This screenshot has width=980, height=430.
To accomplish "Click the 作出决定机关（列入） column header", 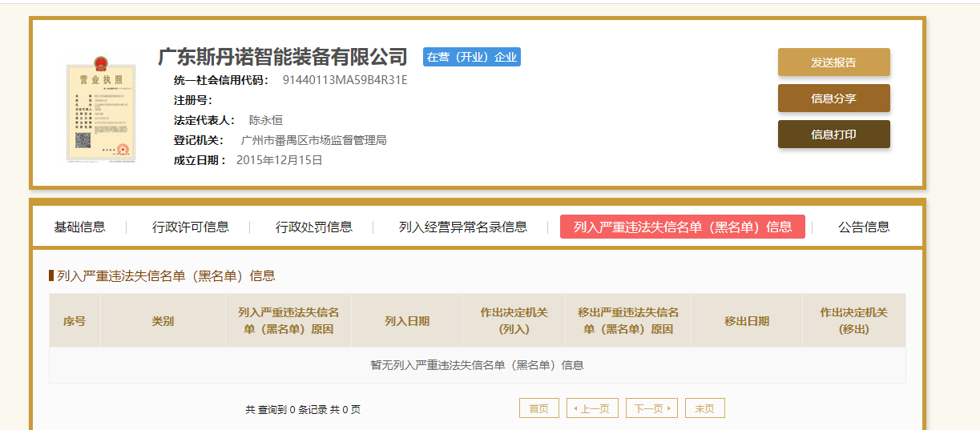I will click(x=514, y=320).
